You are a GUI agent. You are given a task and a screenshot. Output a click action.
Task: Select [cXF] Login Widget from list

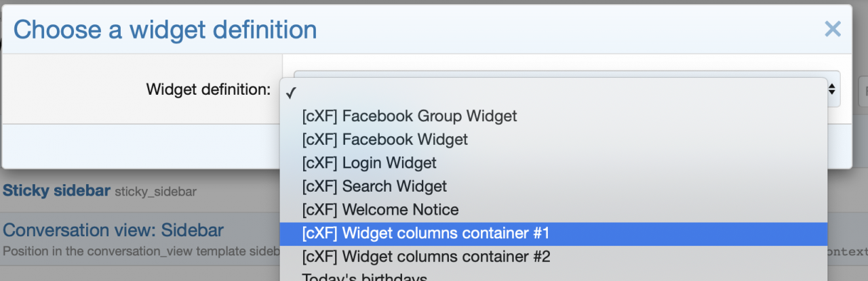click(x=369, y=163)
